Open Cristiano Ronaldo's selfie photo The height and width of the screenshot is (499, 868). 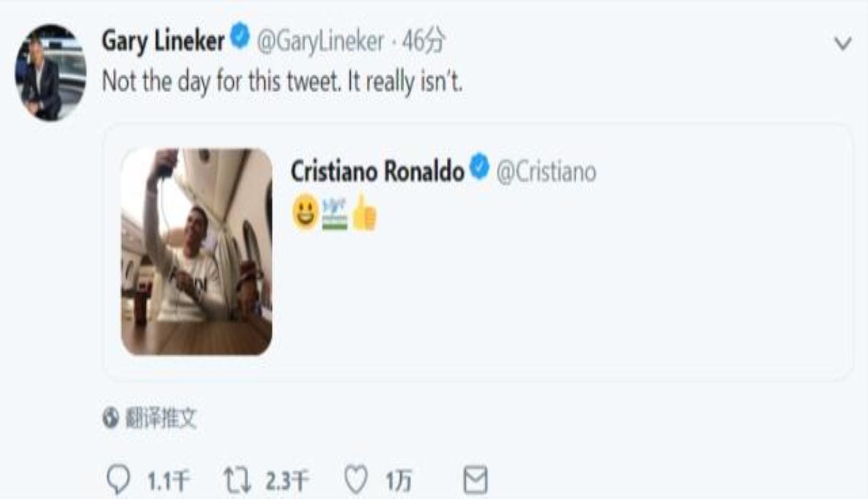pos(197,251)
